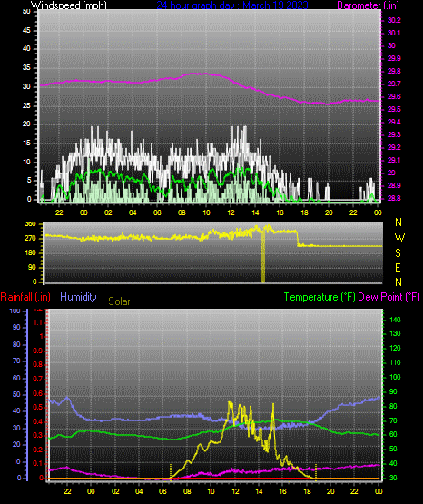The height and width of the screenshot is (504, 423).
Task: Click the "29.1" barometer axis value
Action: click(x=394, y=160)
